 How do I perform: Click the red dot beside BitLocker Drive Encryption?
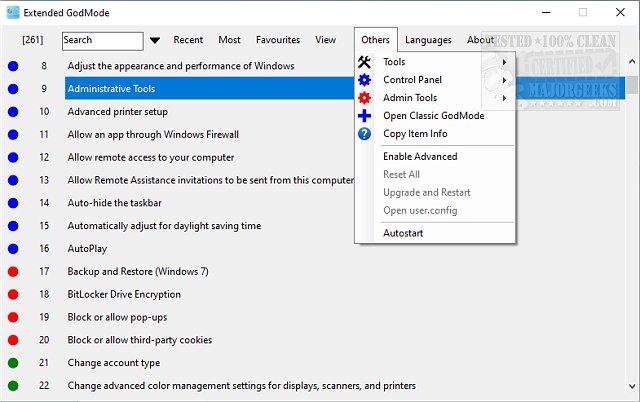13,295
